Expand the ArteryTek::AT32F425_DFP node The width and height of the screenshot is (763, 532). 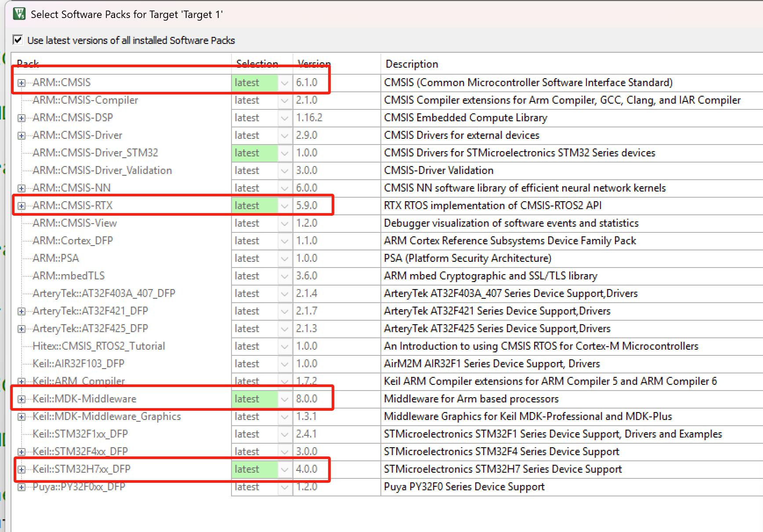coord(21,329)
